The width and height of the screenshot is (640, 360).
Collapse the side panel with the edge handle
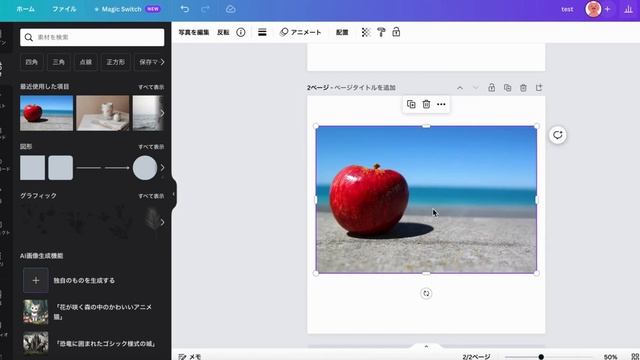tap(174, 194)
